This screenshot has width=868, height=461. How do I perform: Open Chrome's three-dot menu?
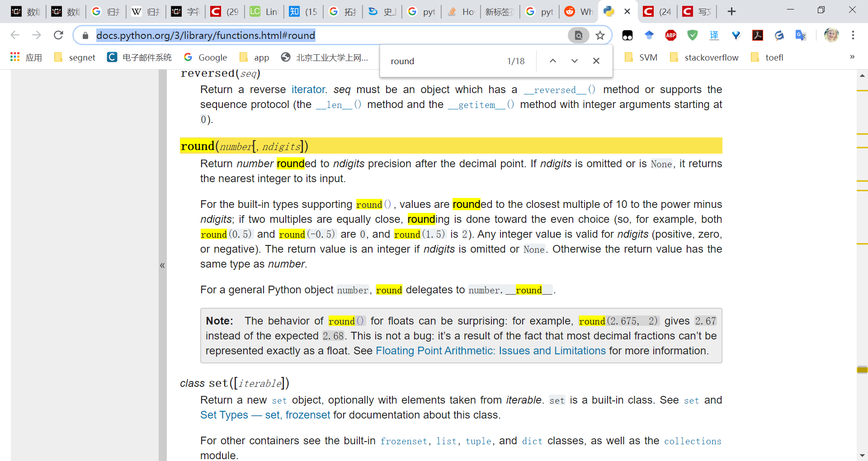tap(853, 35)
